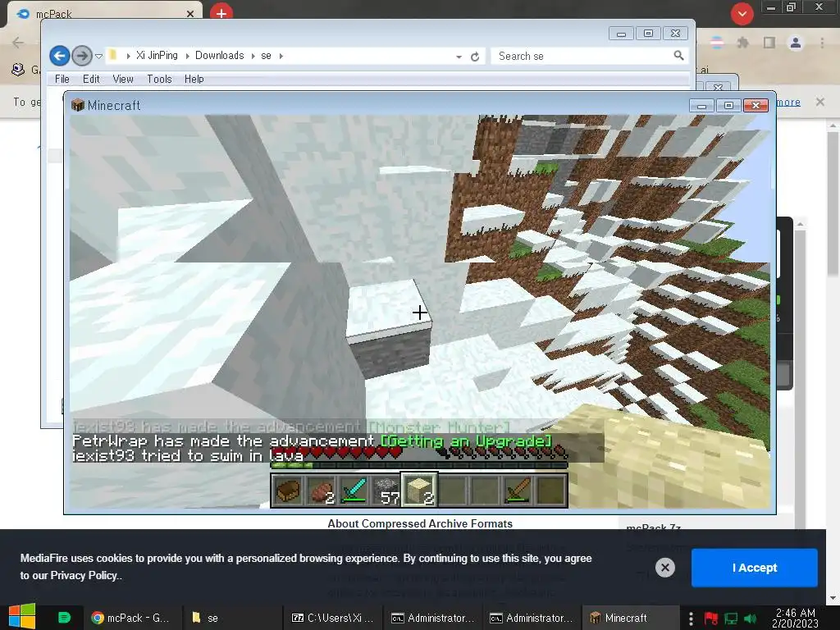Toggle the browser side panel icon

point(769,43)
